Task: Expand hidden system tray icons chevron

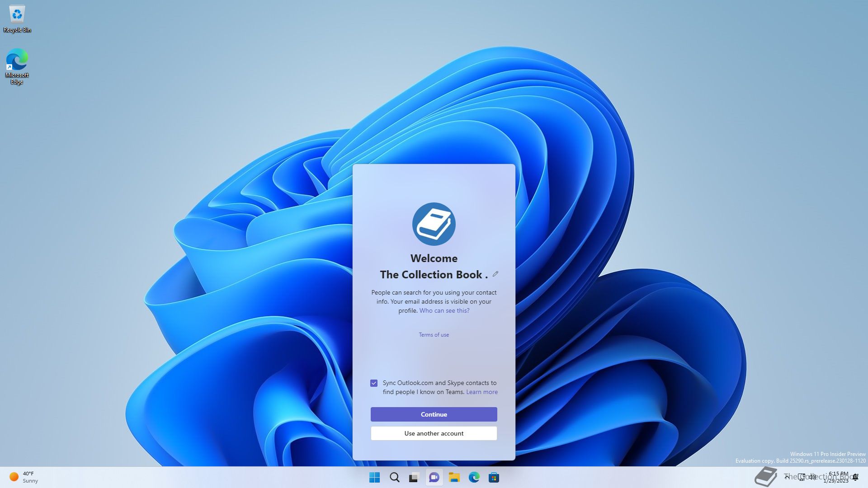Action: click(787, 477)
